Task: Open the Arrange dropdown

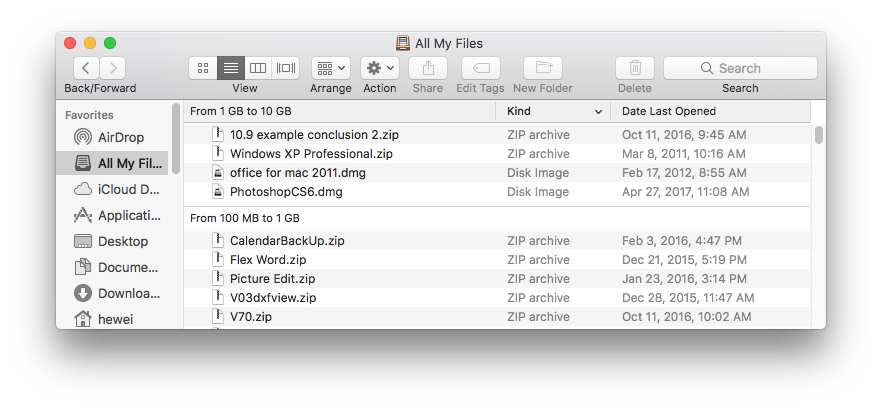Action: pyautogui.click(x=331, y=68)
